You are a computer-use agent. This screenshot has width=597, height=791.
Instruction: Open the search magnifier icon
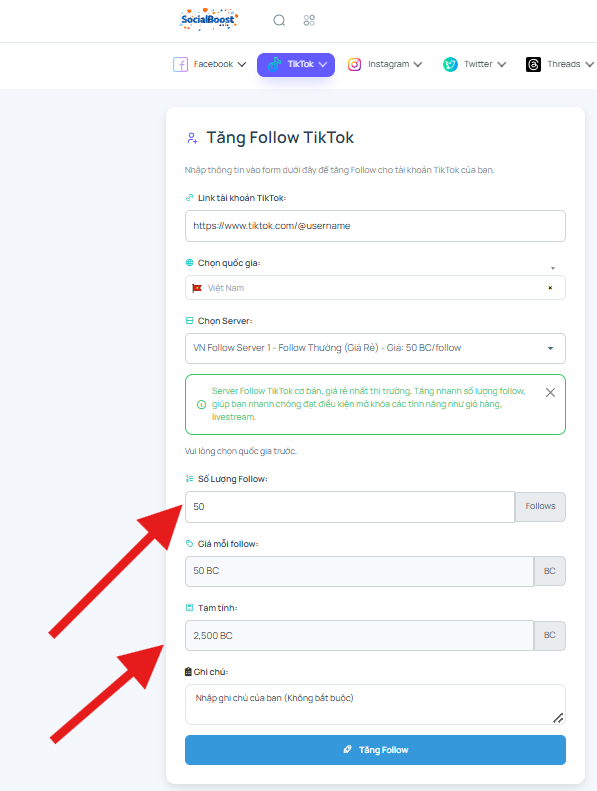click(279, 20)
